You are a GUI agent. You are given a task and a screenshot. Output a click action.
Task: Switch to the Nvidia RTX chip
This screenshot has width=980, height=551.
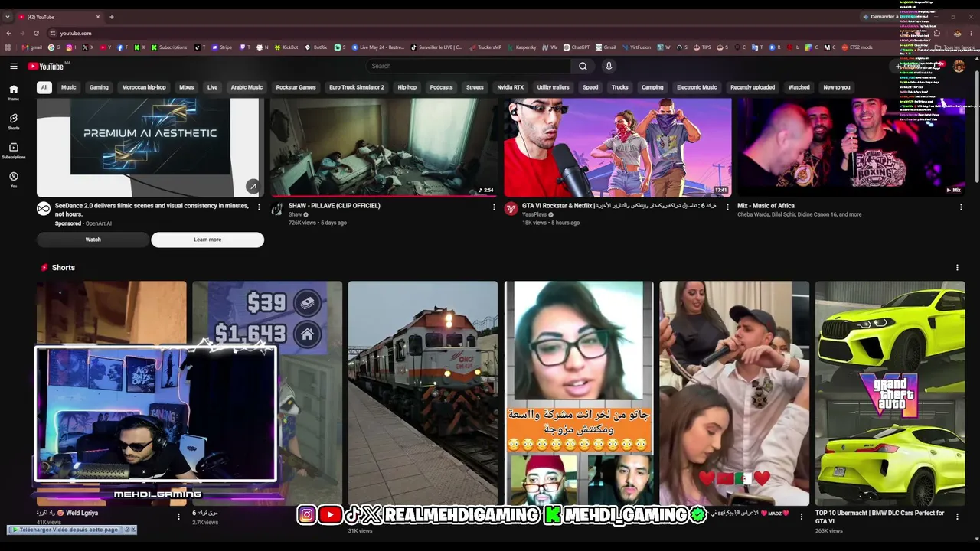point(511,87)
